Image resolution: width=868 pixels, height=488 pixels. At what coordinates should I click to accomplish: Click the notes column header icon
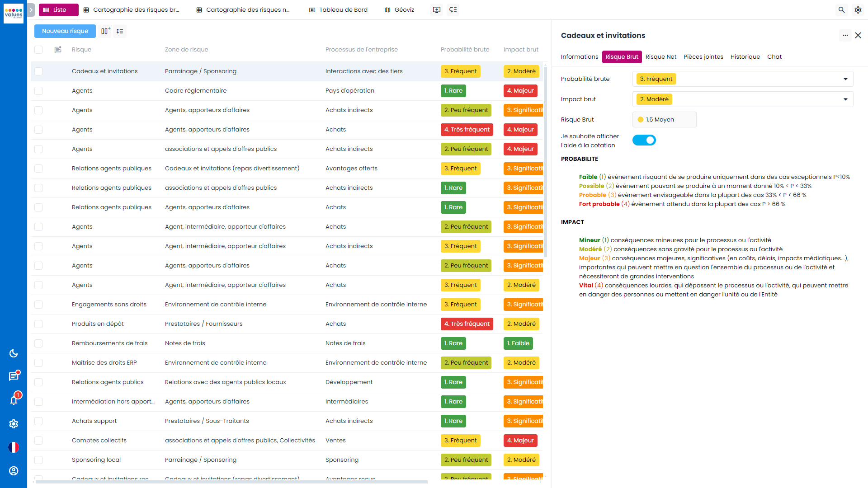pyautogui.click(x=58, y=50)
